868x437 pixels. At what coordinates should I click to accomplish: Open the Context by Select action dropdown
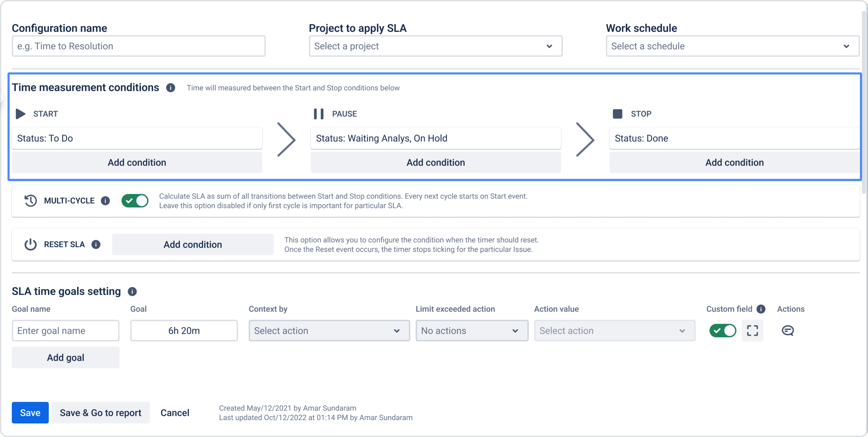[329, 331]
